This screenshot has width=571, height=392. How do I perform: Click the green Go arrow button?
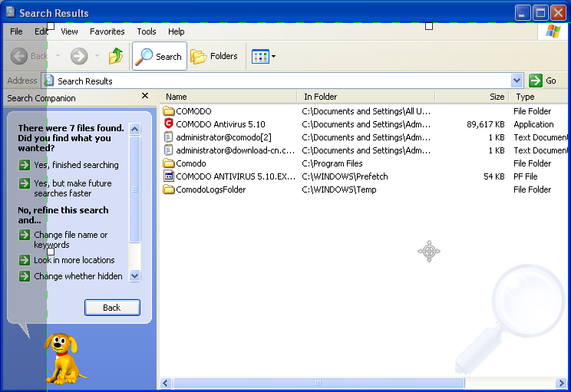coord(536,81)
